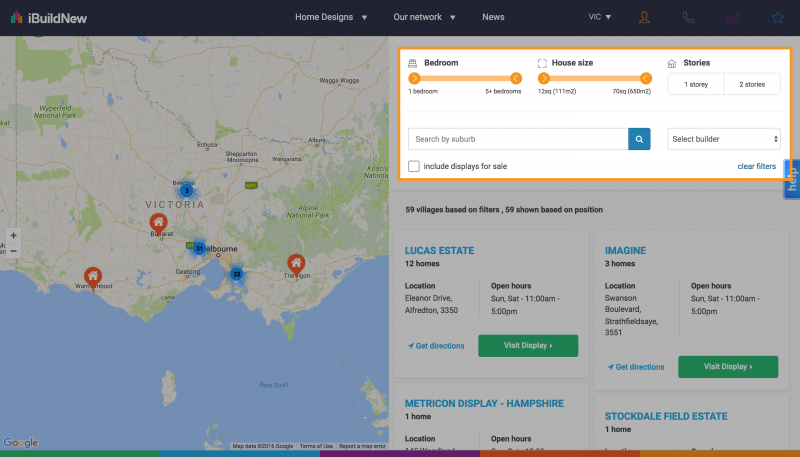Expand the Home Designs menu
Image resolution: width=800 pixels, height=457 pixels.
[x=331, y=17]
